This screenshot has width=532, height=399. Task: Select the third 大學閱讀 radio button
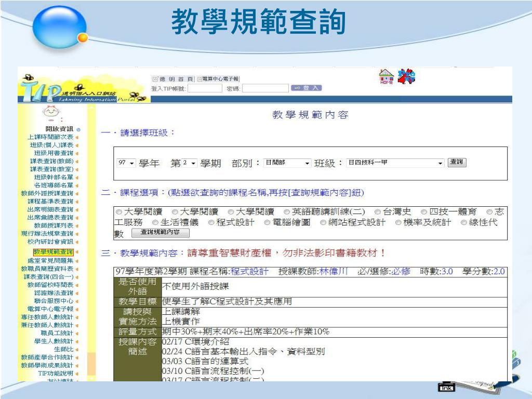point(231,212)
